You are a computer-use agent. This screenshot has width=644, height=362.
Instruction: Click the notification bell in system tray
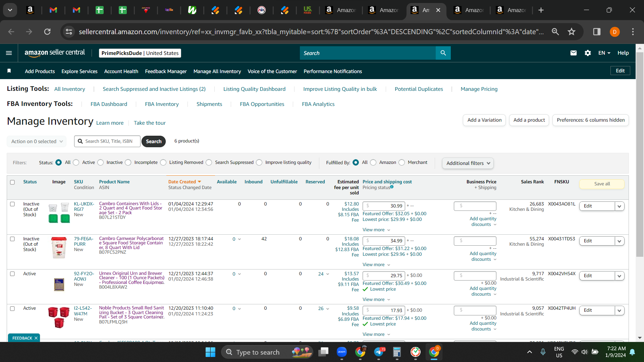coord(632,352)
